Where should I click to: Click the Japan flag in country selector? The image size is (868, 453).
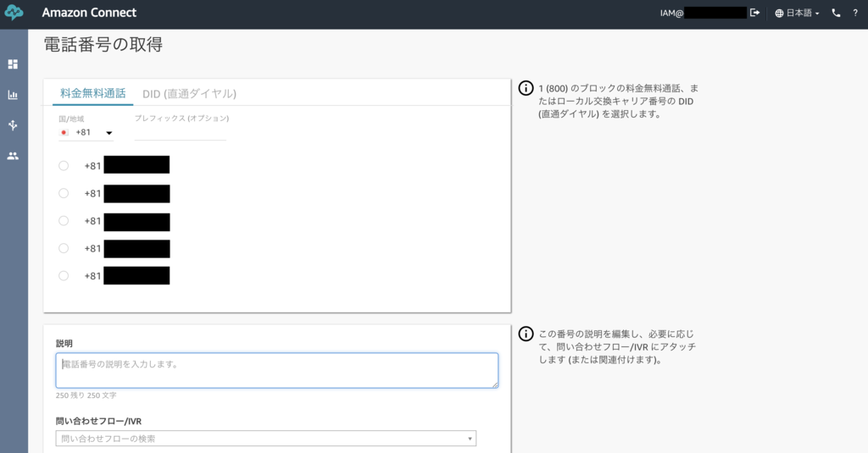[64, 133]
